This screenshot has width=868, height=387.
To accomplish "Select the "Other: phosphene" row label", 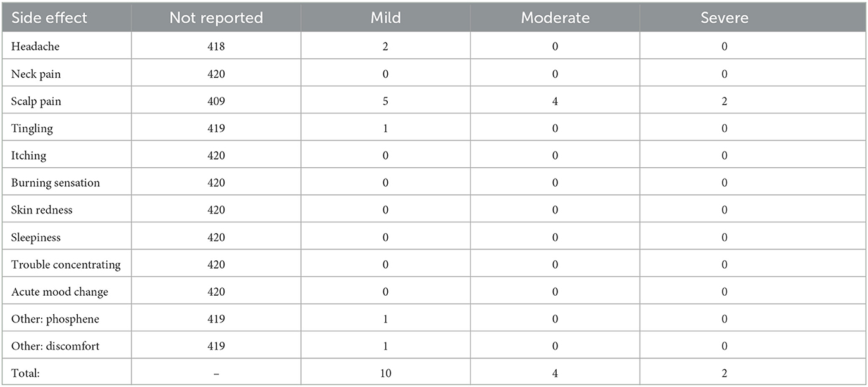I will 56,319.
